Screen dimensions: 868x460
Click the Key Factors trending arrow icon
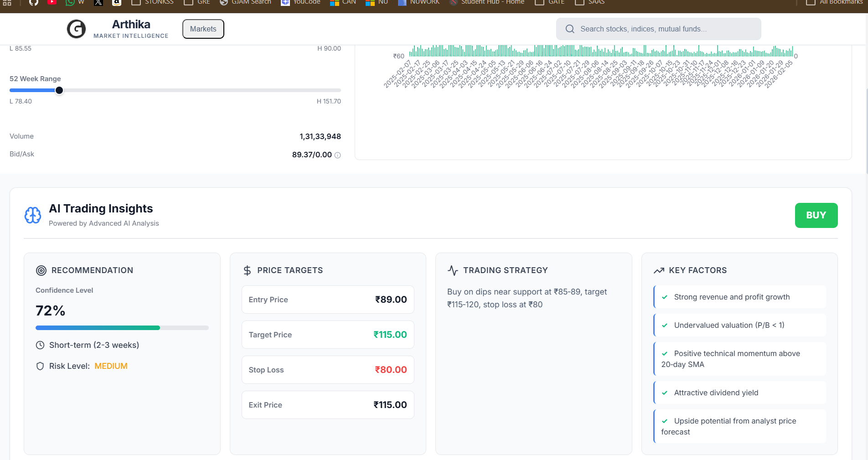658,270
